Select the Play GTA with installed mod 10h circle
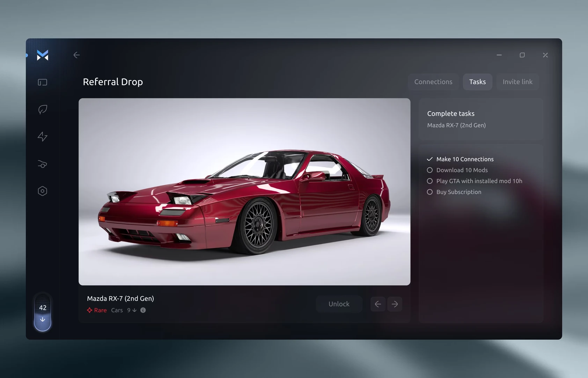The image size is (588, 378). 430,181
